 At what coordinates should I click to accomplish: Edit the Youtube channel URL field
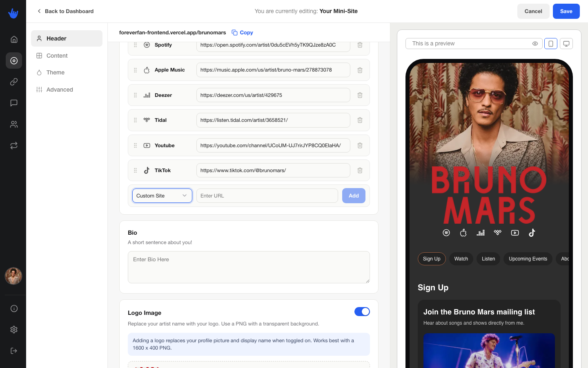pyautogui.click(x=273, y=146)
